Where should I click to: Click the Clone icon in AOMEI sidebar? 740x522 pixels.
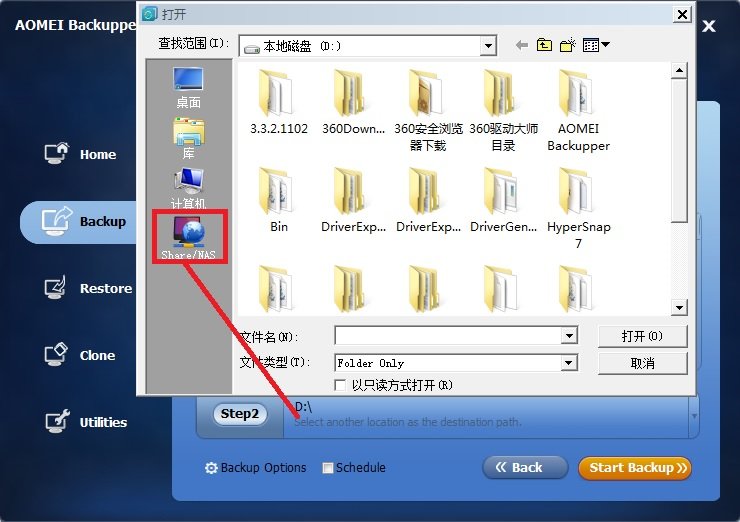[57, 354]
